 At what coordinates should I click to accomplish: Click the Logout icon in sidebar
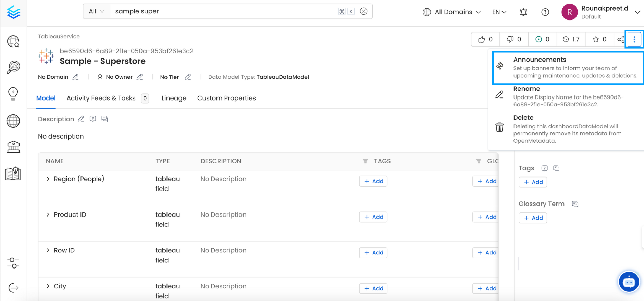pos(13,288)
